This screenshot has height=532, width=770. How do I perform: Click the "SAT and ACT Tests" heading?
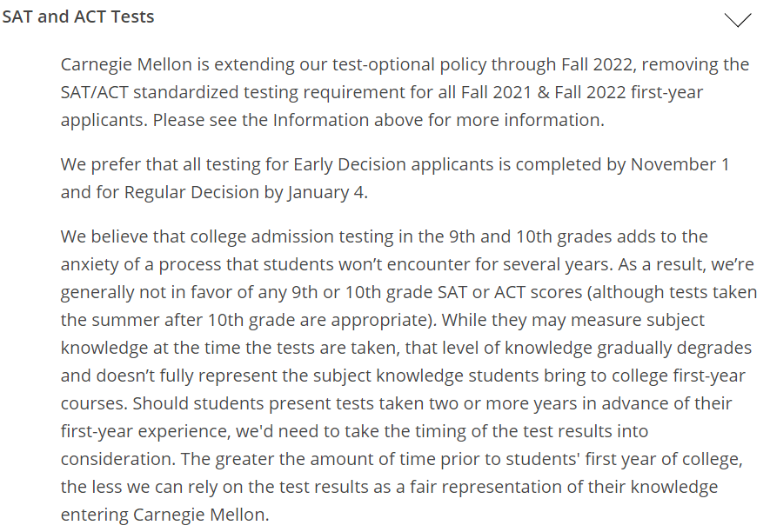(78, 17)
